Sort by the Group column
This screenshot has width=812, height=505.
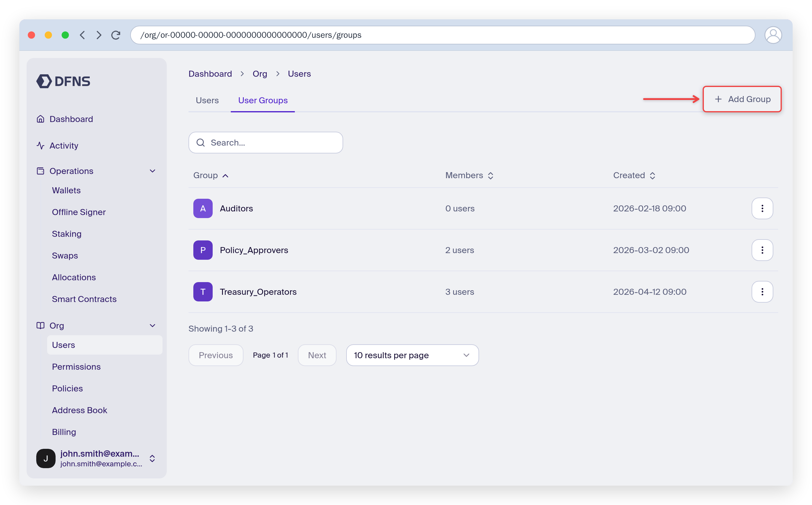(x=211, y=175)
